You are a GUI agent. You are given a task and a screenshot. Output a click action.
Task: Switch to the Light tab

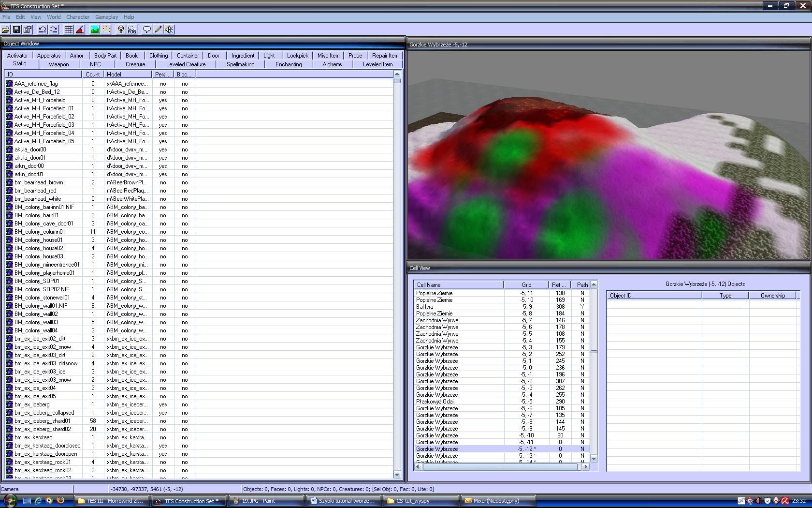pos(269,56)
